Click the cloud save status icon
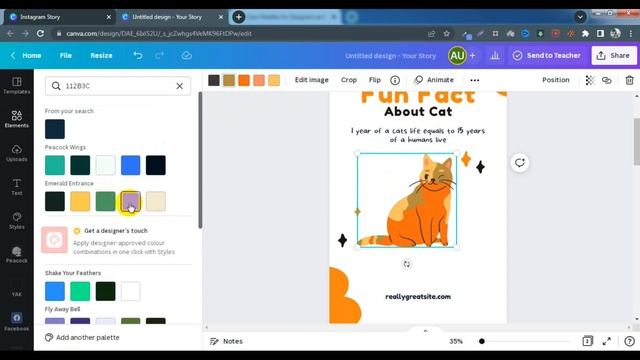The image size is (640, 360). coord(187,56)
